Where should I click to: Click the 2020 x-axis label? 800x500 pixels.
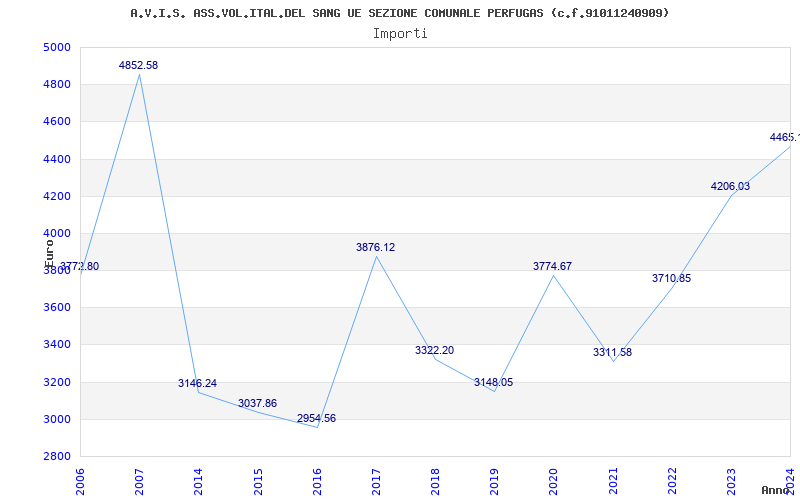pos(554,482)
